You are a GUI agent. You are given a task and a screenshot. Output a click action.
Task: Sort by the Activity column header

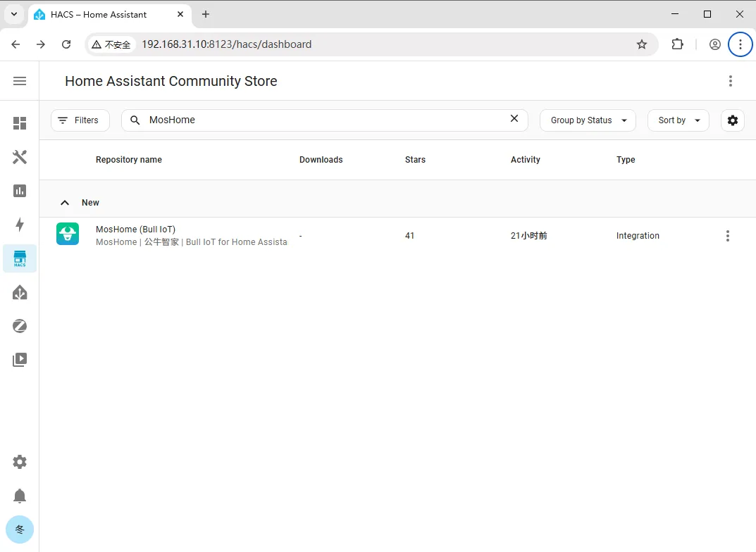[526, 159]
